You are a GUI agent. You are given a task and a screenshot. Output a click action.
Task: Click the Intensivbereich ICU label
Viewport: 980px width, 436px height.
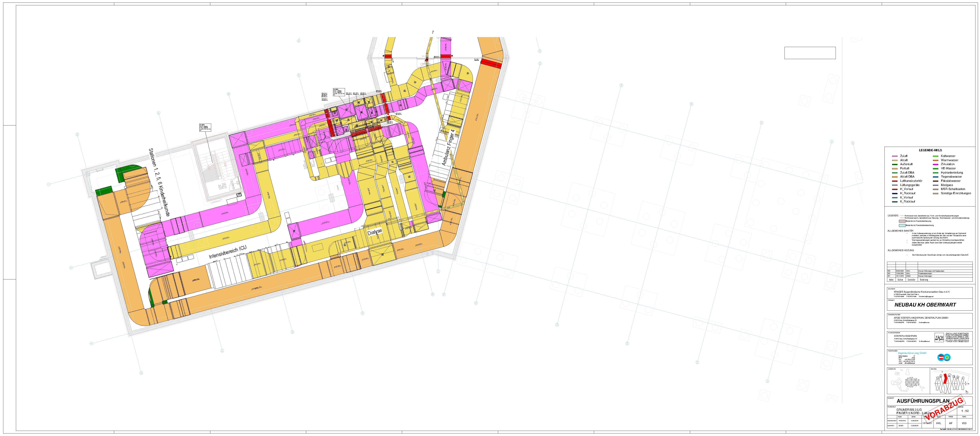click(227, 253)
